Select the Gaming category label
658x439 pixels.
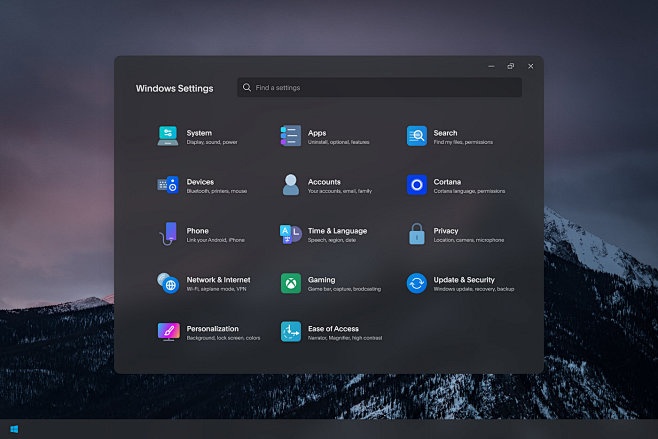(321, 280)
